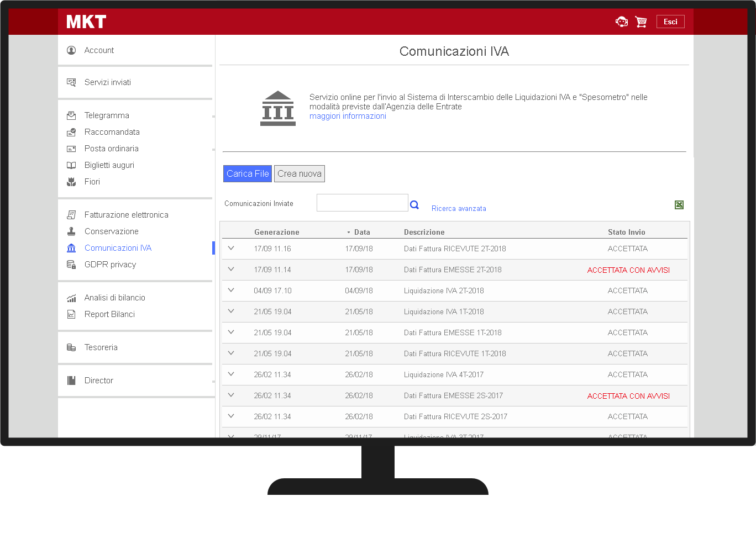Click ACCETTATA status of Liquidazione IVA 4T-2017
Screen dimensions: 756x544
pos(628,374)
